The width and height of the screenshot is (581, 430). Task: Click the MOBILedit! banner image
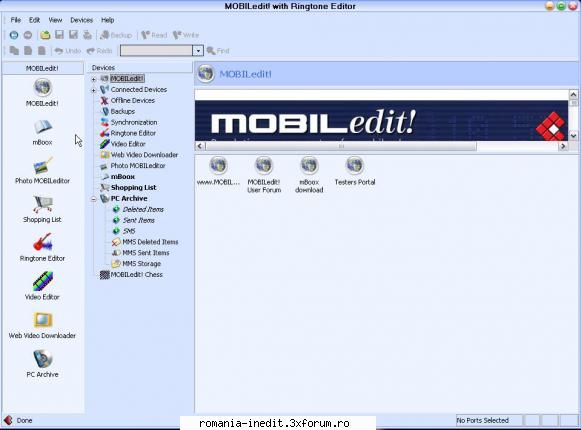381,120
